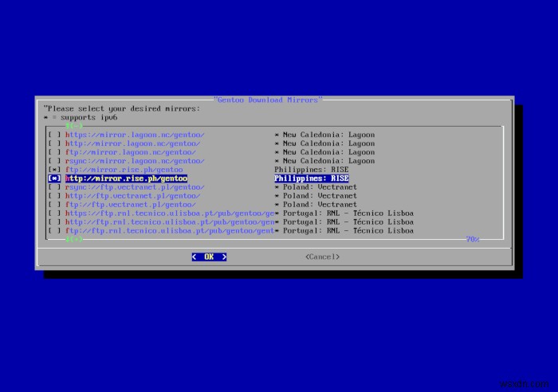Select the highlighted http://mirror.rise.ph/gentoo URL text
Screen dimensions: 558x392
click(x=126, y=178)
